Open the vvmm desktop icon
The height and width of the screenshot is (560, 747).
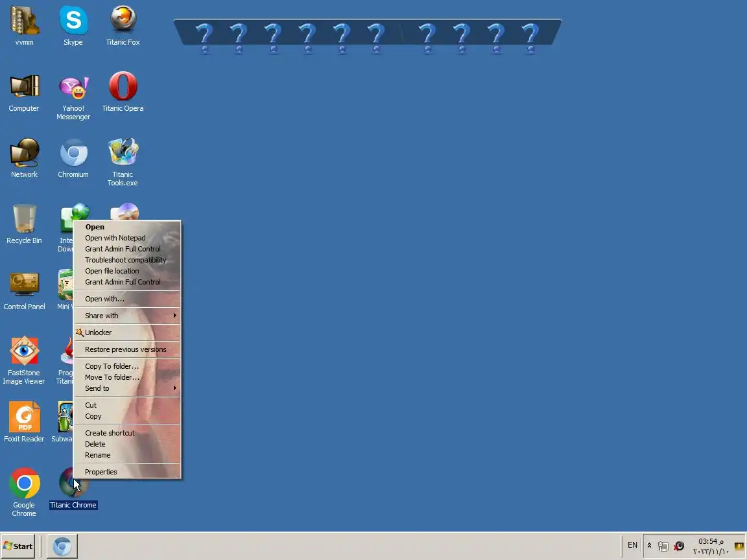[x=24, y=26]
